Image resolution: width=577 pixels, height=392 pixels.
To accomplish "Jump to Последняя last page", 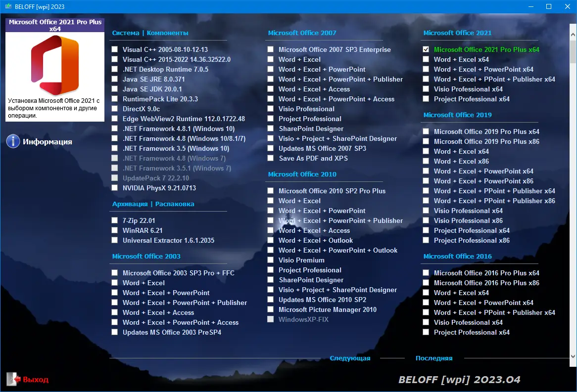I will pyautogui.click(x=434, y=358).
